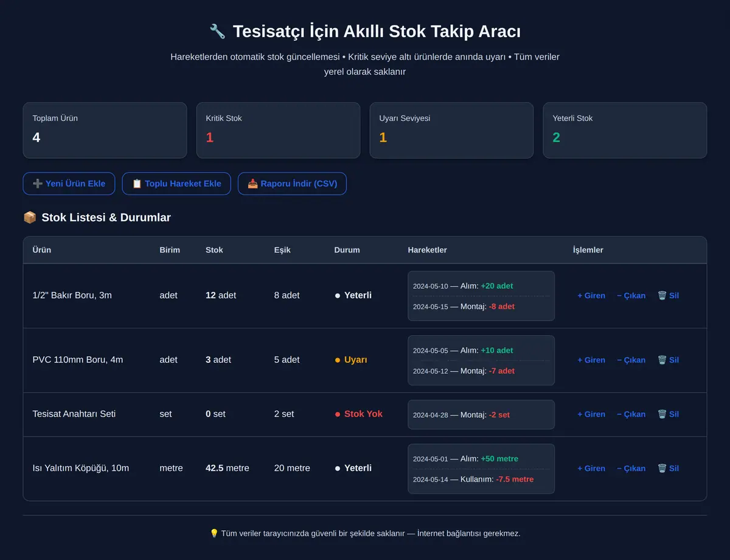730x560 pixels.
Task: Click Yeterli status of Isı Yalıtım Köpüğü
Action: pos(353,468)
